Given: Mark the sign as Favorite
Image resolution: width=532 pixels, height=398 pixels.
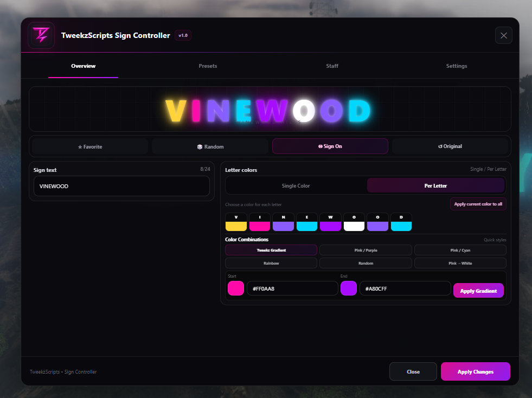Looking at the screenshot, I should 90,146.
